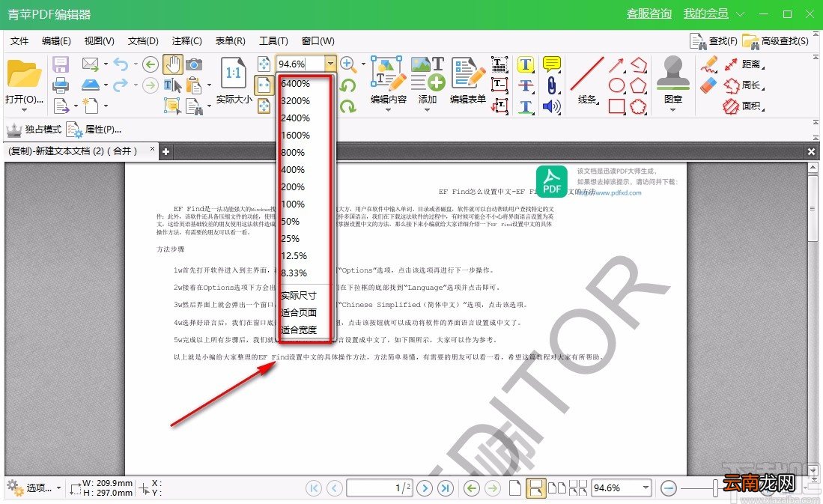The width and height of the screenshot is (823, 504).
Task: Add a sound annotation with speaker icon
Action: (x=551, y=106)
